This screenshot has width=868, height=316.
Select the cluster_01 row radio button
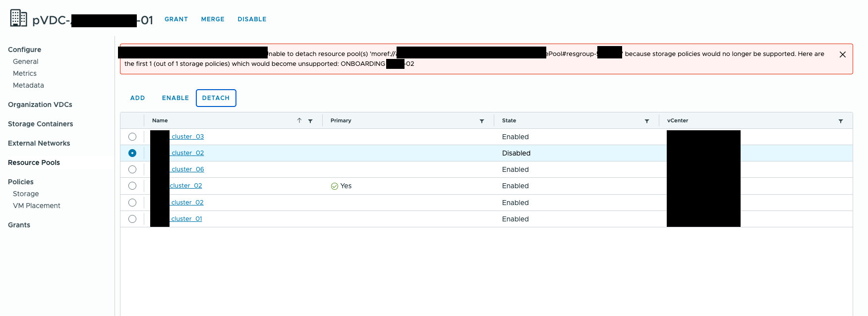pos(132,219)
